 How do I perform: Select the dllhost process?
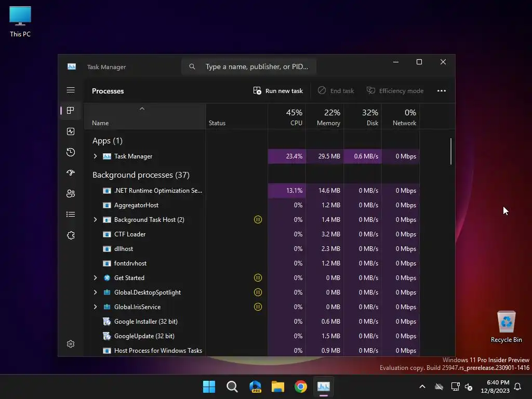click(x=252, y=249)
